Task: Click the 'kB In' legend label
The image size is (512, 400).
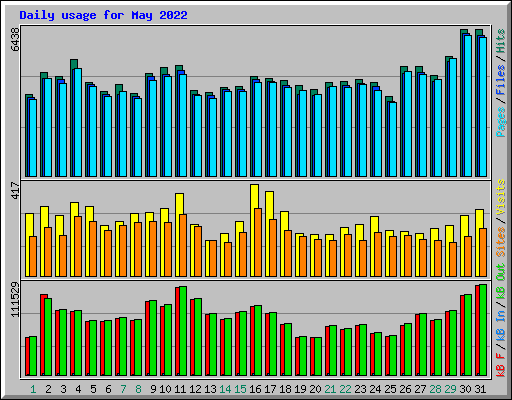Action: (x=501, y=325)
